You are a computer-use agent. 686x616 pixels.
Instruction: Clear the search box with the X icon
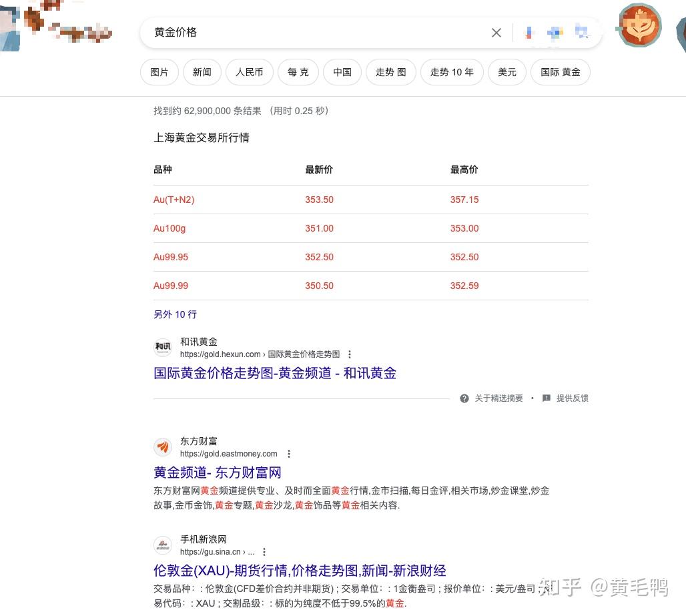pos(496,33)
